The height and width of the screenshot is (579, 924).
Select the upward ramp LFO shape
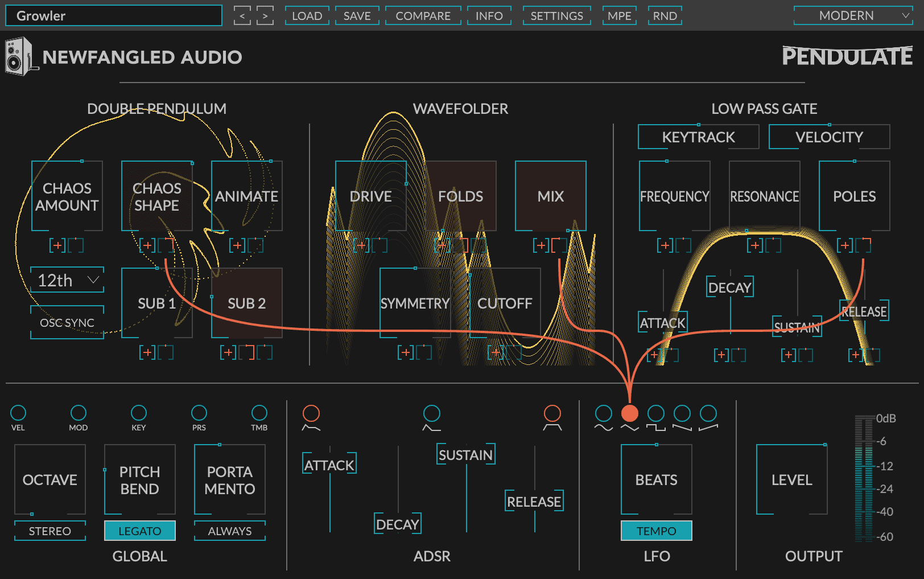(x=707, y=414)
